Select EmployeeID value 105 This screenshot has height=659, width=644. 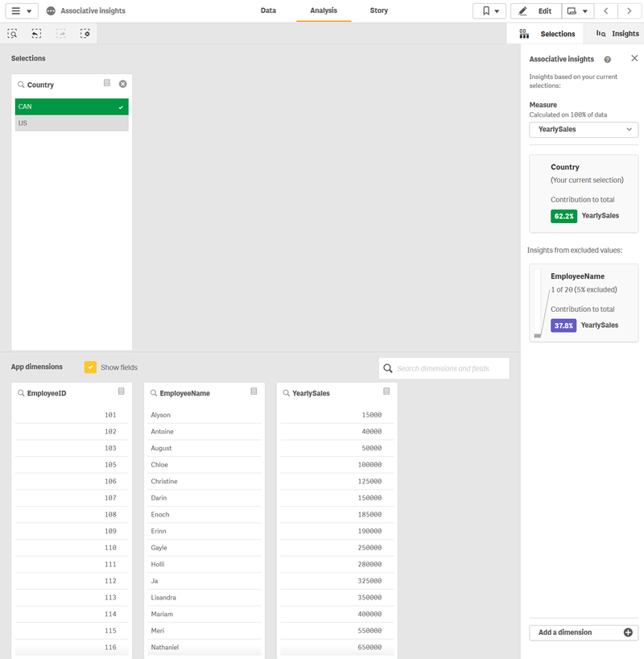tap(72, 465)
